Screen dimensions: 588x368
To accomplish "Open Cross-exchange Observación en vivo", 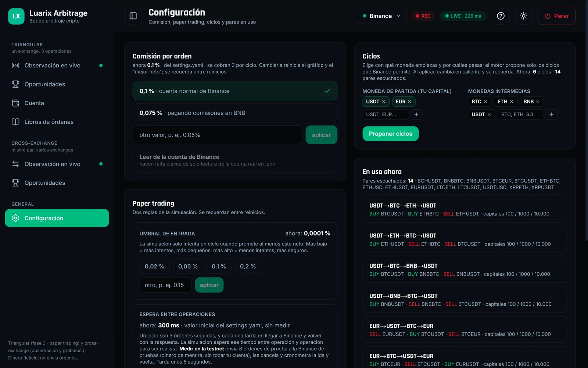I will [x=57, y=164].
